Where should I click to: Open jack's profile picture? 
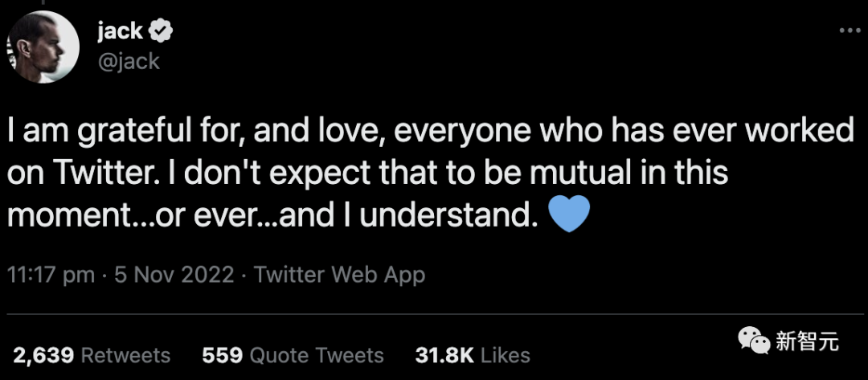(46, 46)
